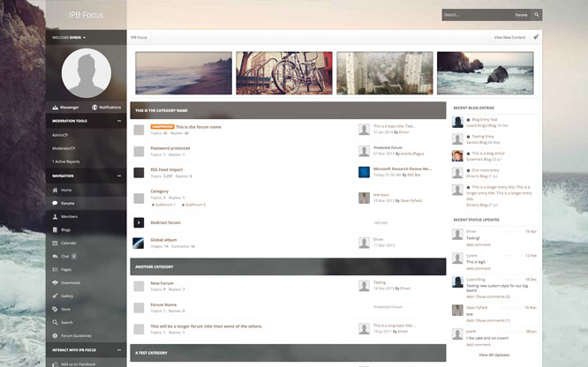Open IPB Focus breadcrumb link
The height and width of the screenshot is (367, 588).
click(x=139, y=37)
